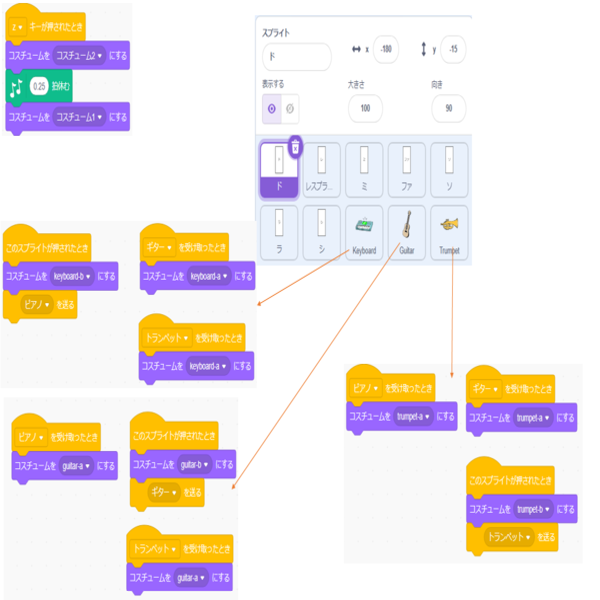
Task: Hide the sprite with crossed-eye toggle
Action: tap(290, 109)
